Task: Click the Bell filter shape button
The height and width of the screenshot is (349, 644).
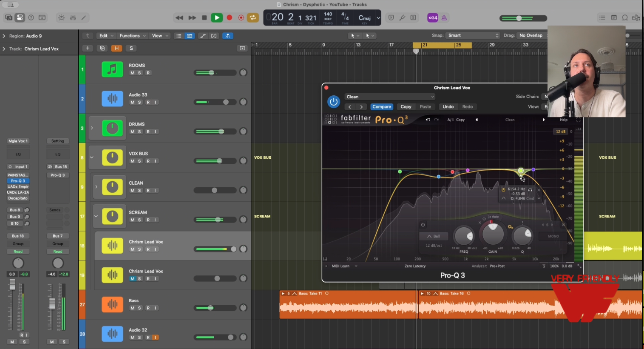Action: pyautogui.click(x=434, y=236)
